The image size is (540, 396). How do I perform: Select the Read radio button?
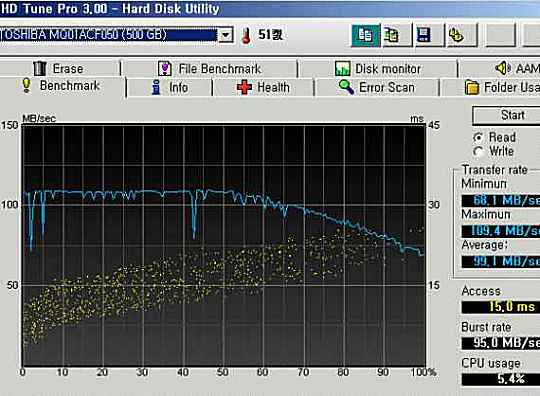[x=478, y=137]
